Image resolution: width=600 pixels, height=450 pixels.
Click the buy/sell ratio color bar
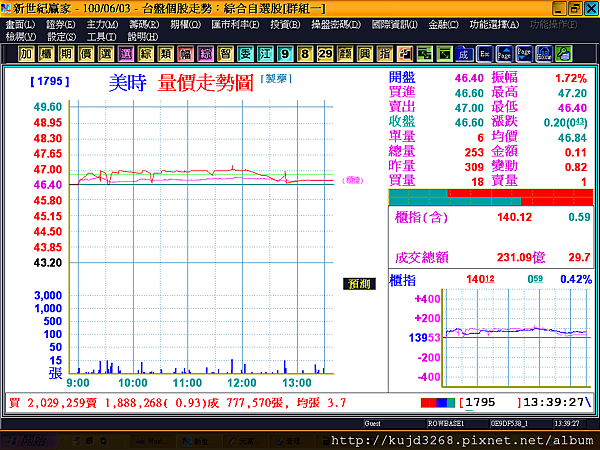tap(491, 197)
